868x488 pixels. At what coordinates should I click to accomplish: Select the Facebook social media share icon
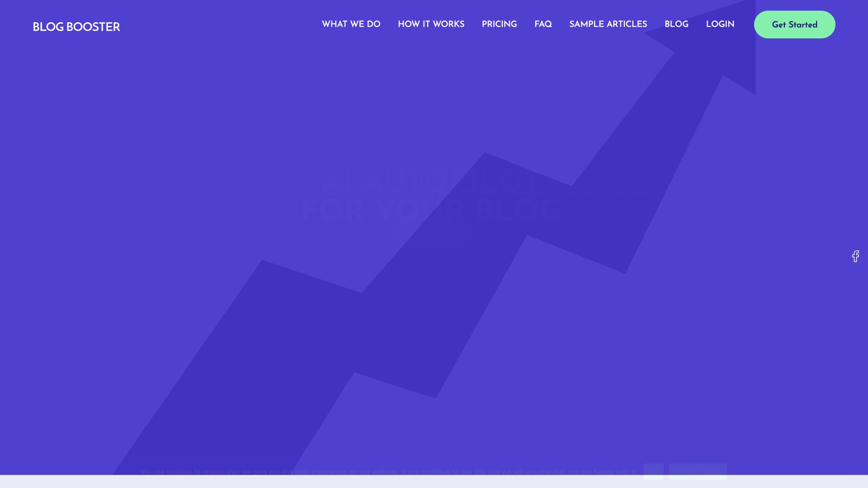point(856,256)
